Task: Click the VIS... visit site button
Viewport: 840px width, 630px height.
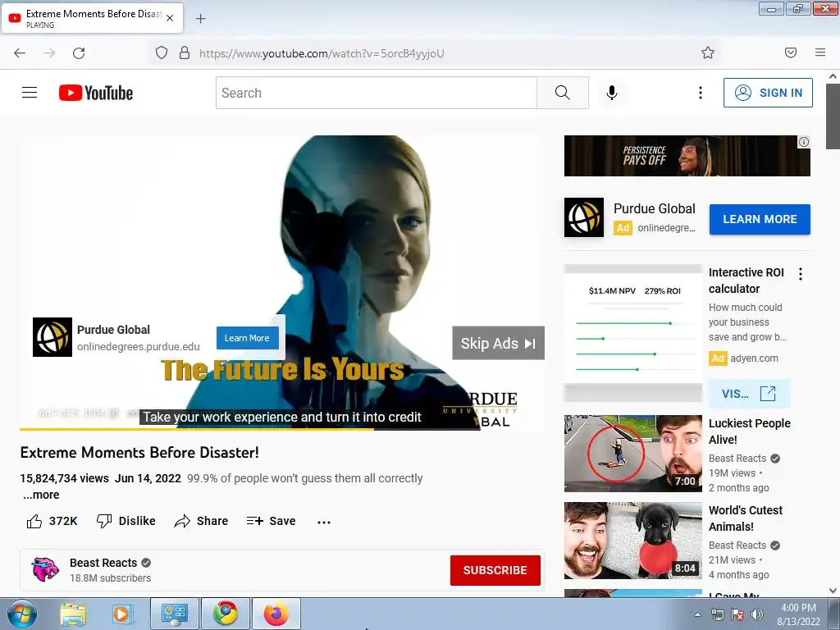Action: (x=749, y=394)
